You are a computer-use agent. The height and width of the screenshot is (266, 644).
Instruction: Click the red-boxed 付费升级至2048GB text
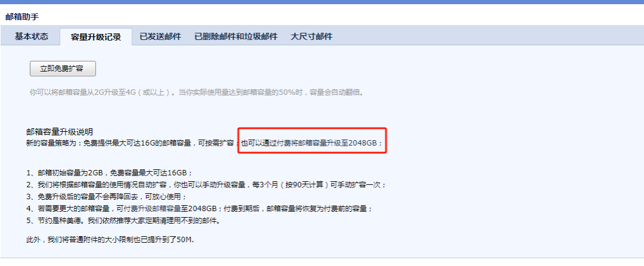tap(312, 143)
